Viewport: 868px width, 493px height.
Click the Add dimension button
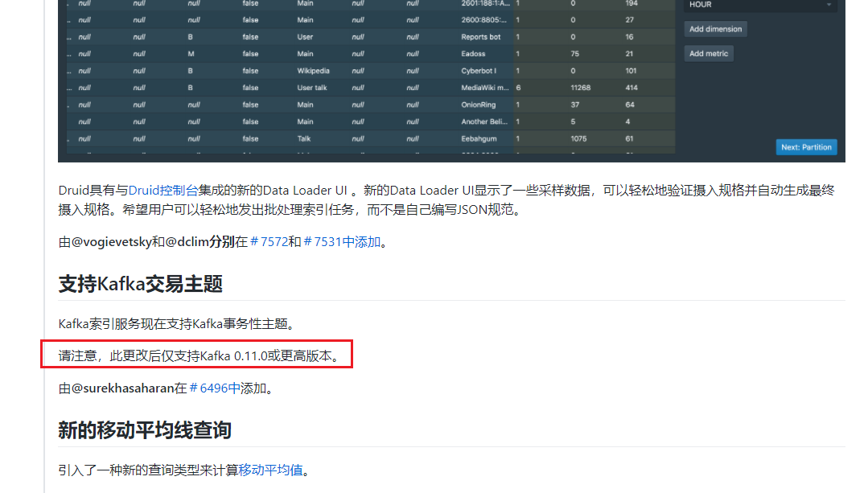715,29
